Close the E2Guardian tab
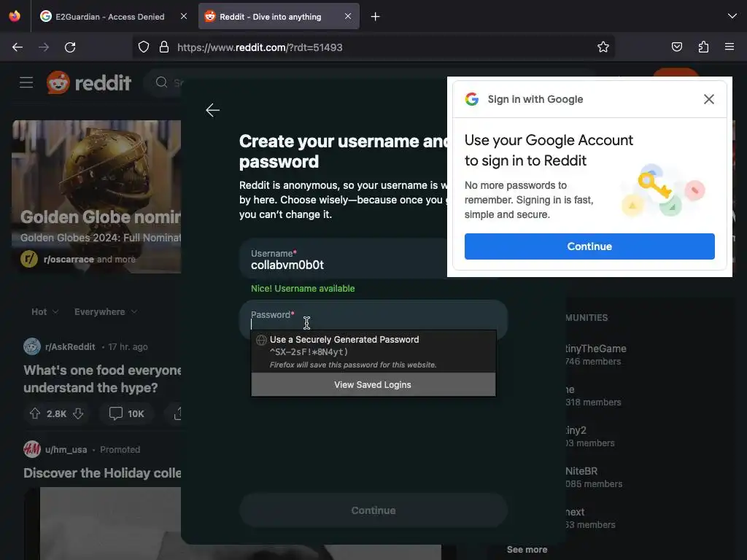Image resolution: width=747 pixels, height=560 pixels. tap(184, 17)
